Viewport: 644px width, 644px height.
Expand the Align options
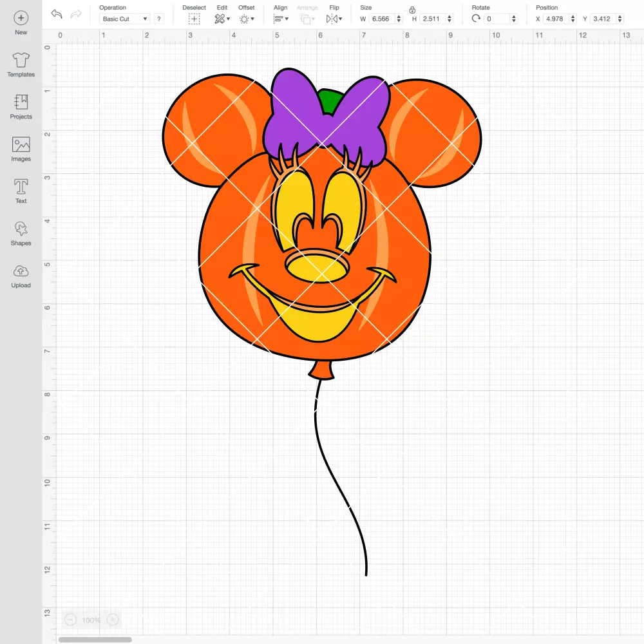tap(281, 19)
